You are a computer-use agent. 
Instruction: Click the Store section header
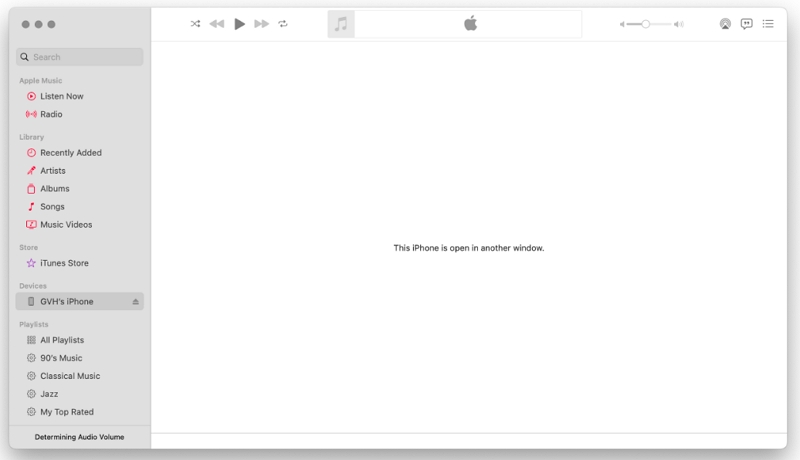[x=29, y=247]
